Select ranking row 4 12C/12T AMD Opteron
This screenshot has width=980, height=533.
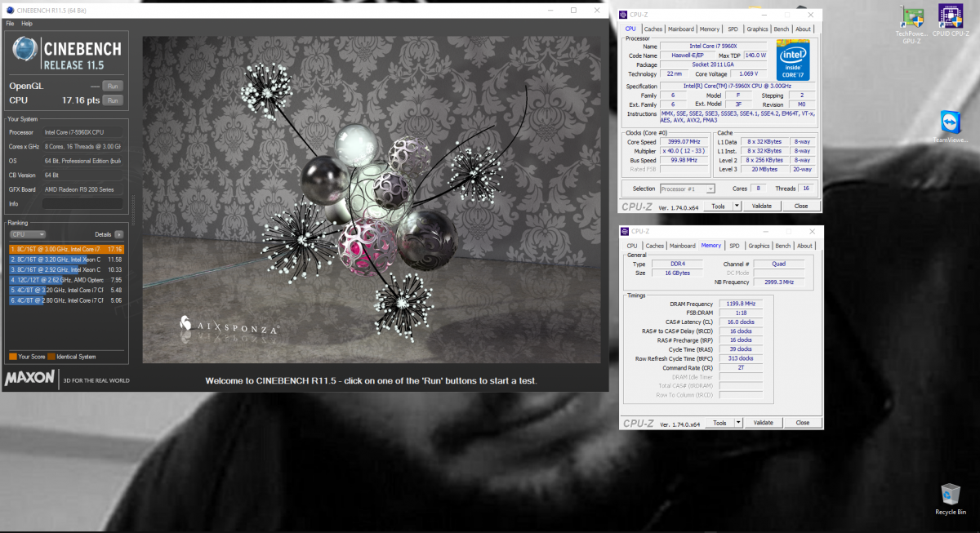(x=66, y=280)
